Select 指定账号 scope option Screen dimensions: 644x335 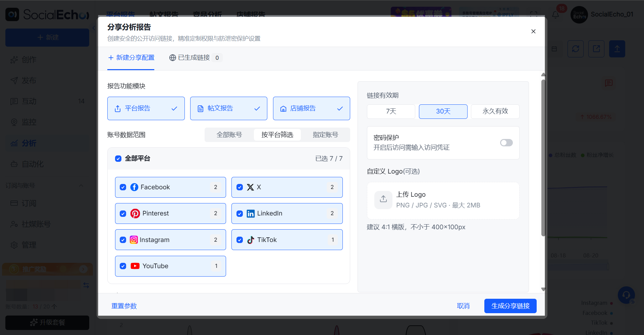[325, 135]
